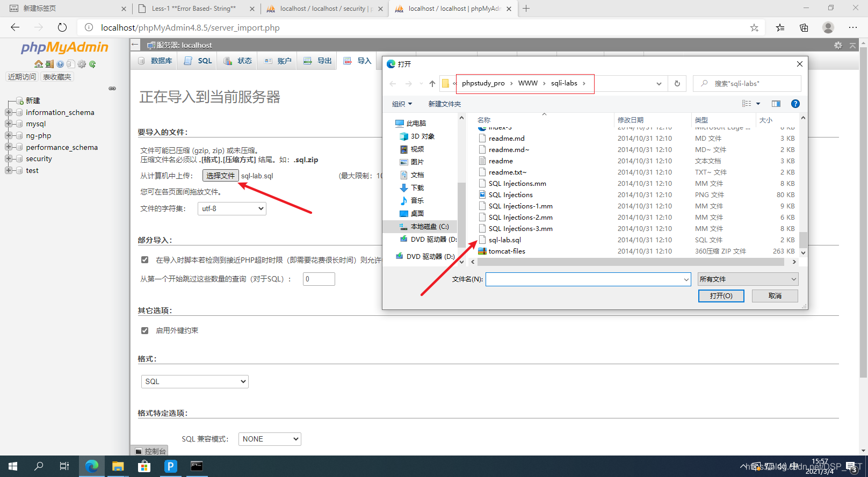The width and height of the screenshot is (868, 477).
Task: Switch to the 状态 status tab
Action: click(x=237, y=61)
